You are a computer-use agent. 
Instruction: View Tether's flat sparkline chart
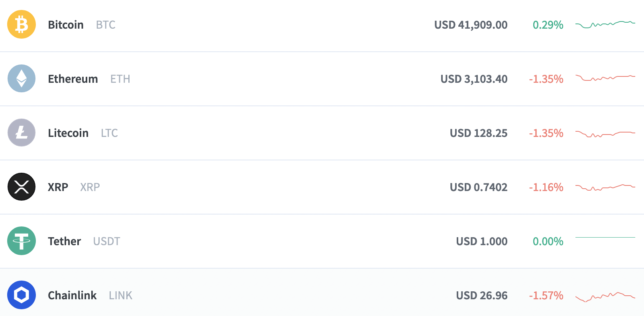pyautogui.click(x=605, y=238)
